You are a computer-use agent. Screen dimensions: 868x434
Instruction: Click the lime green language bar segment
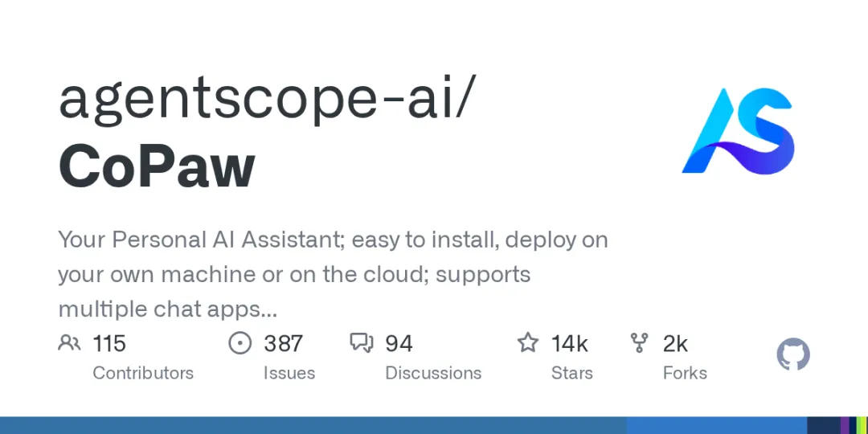tap(863, 426)
